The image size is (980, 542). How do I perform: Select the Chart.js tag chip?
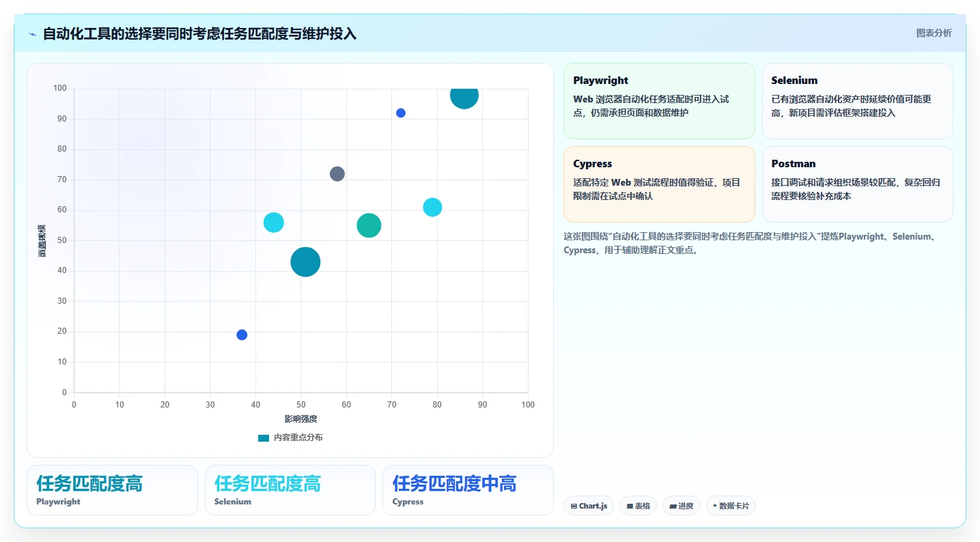[589, 506]
